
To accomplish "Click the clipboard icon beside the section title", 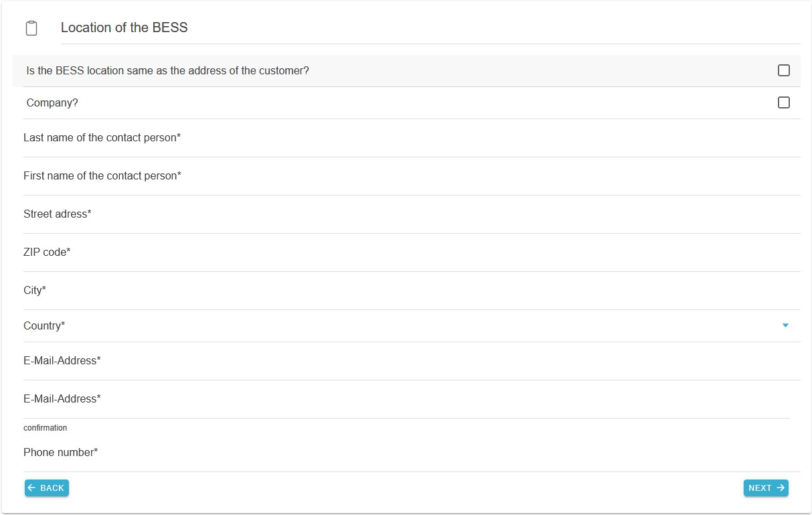I will [31, 28].
